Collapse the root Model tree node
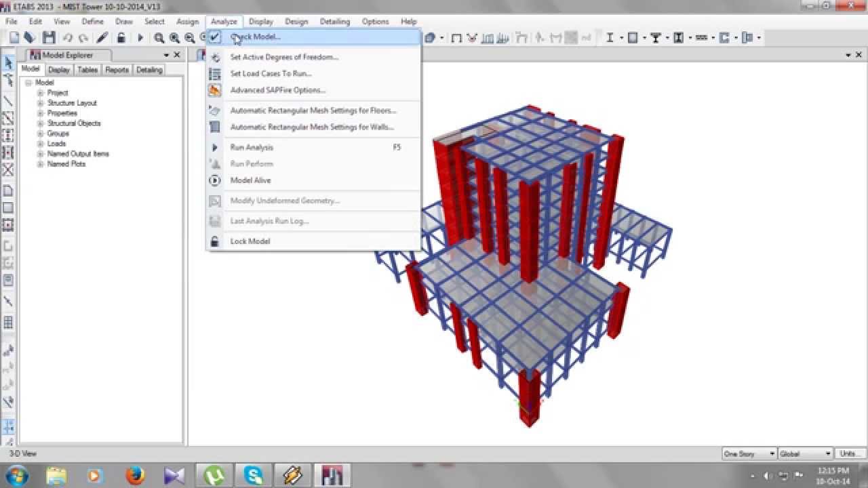This screenshot has width=868, height=488. 28,83
